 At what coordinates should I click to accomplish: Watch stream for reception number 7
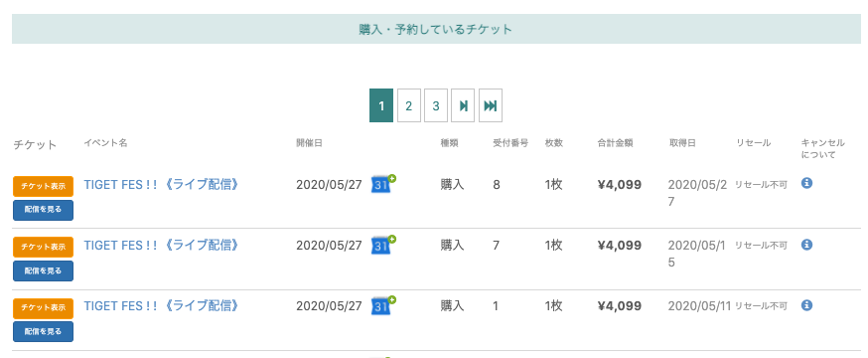click(x=43, y=271)
